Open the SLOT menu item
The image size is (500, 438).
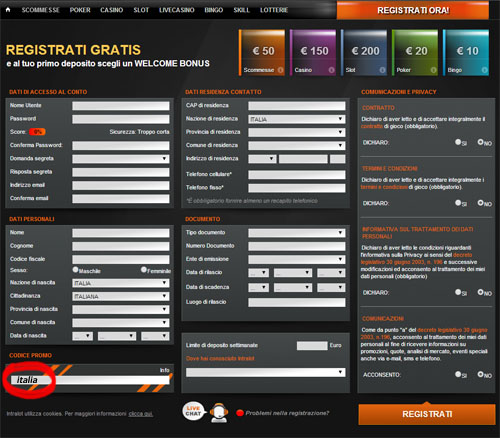141,10
